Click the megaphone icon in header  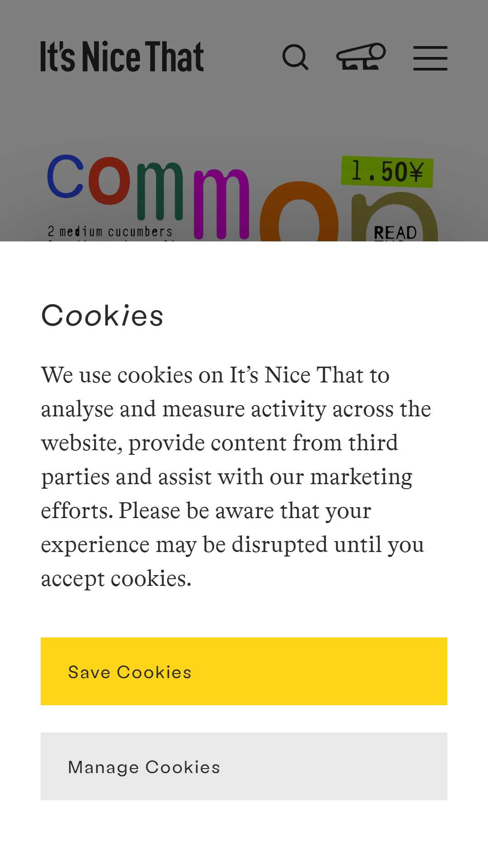pyautogui.click(x=361, y=57)
